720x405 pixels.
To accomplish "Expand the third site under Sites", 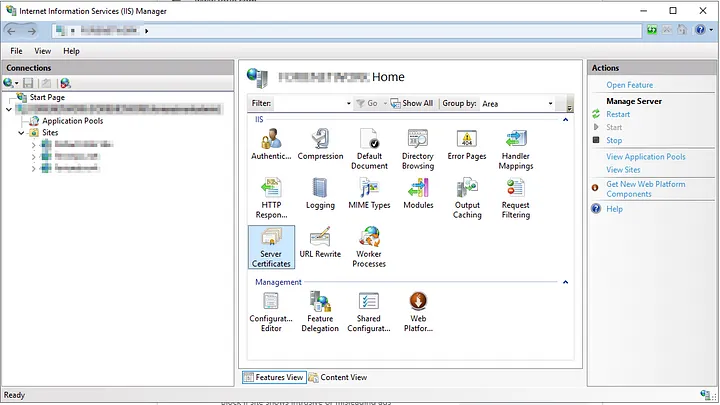I will point(34,169).
